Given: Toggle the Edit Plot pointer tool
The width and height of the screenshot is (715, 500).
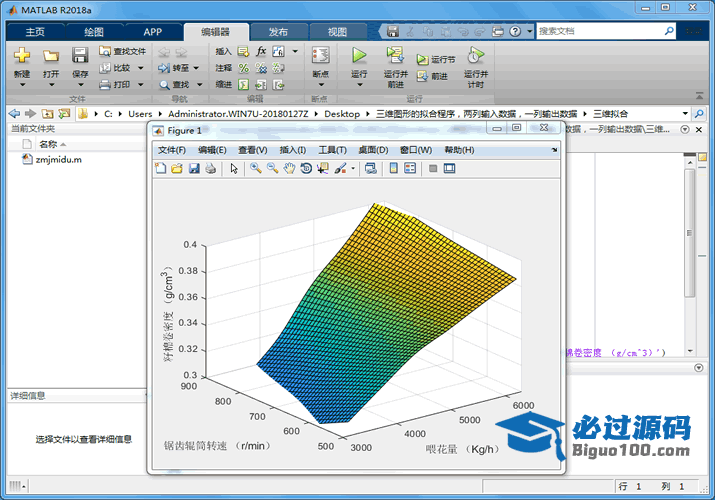Looking at the screenshot, I should tap(234, 168).
